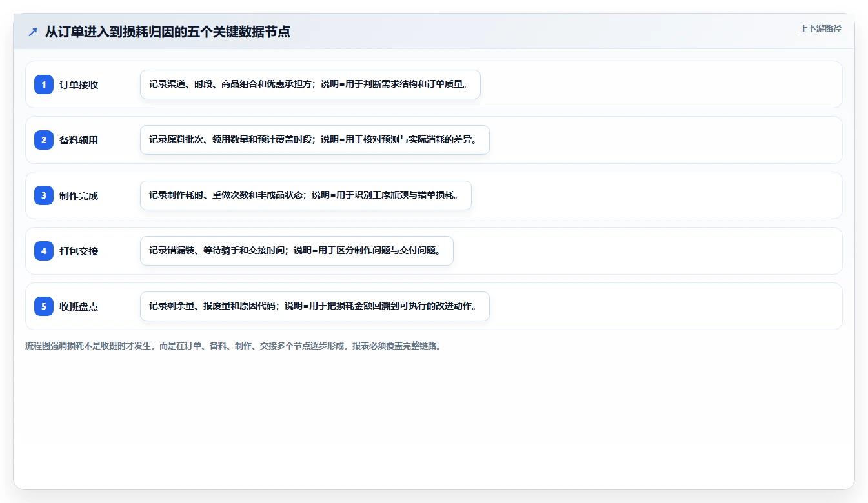Click step number 2 badge
The height and width of the screenshot is (503, 868).
(x=44, y=140)
